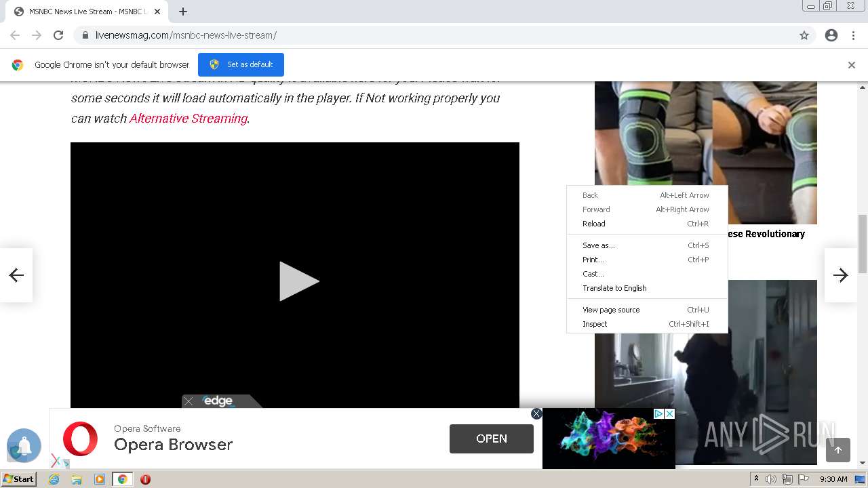This screenshot has width=868, height=488.
Task: Click the browser forward arrow button
Action: 37,35
